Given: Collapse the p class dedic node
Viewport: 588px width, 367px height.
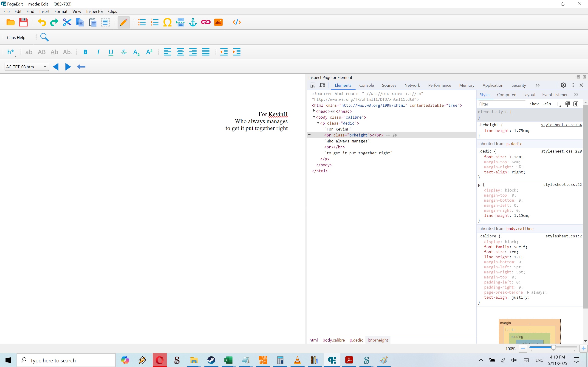Looking at the screenshot, I should click(318, 123).
